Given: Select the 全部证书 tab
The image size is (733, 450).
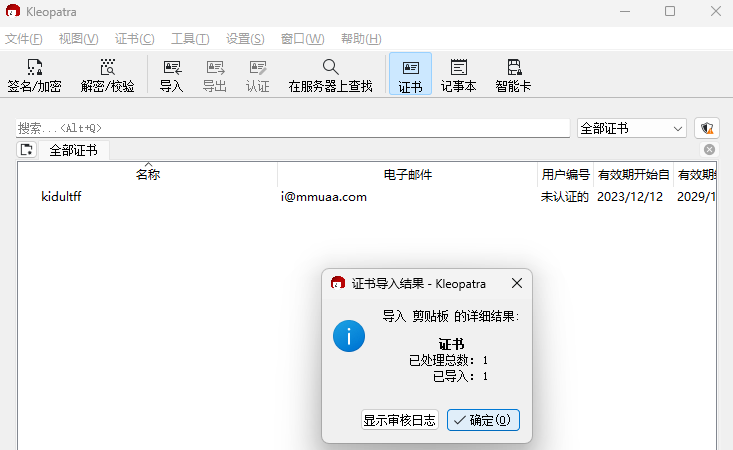Looking at the screenshot, I should 73,150.
